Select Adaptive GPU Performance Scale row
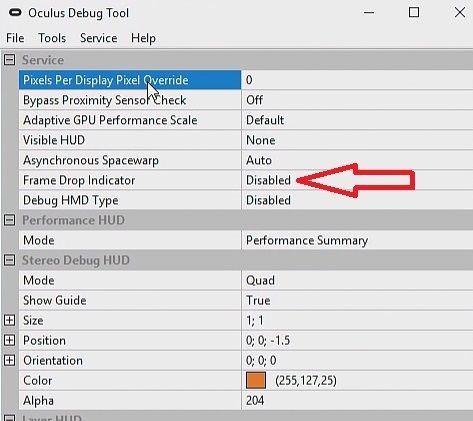This screenshot has width=473, height=421. point(130,120)
